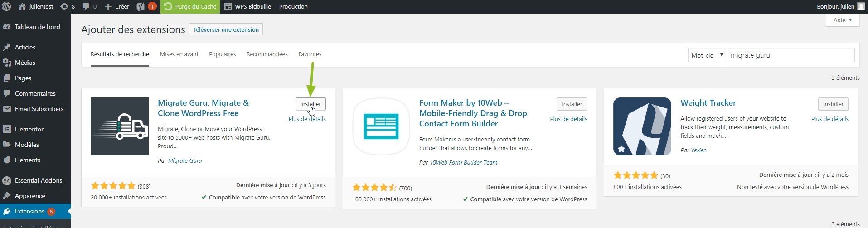Click the Purge du Cache button
868x228 pixels.
(190, 6)
